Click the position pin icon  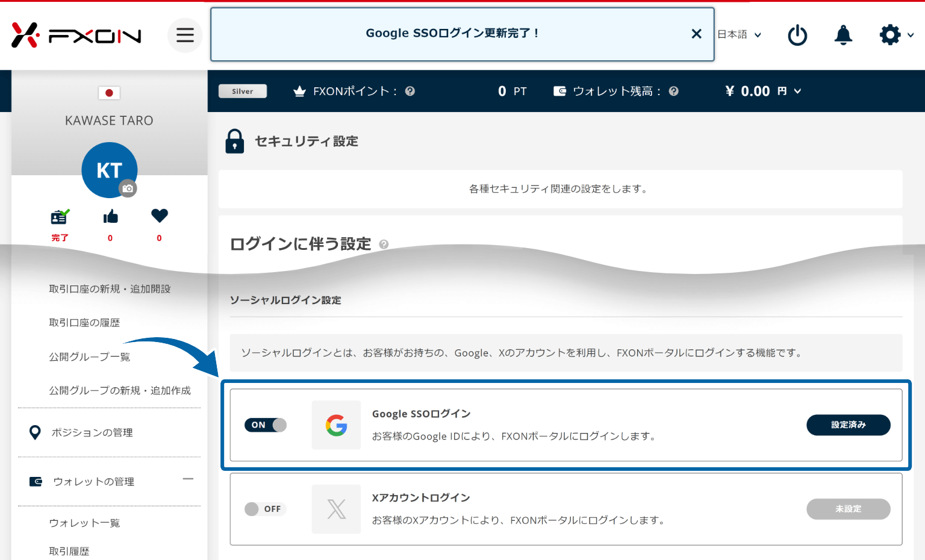point(35,432)
